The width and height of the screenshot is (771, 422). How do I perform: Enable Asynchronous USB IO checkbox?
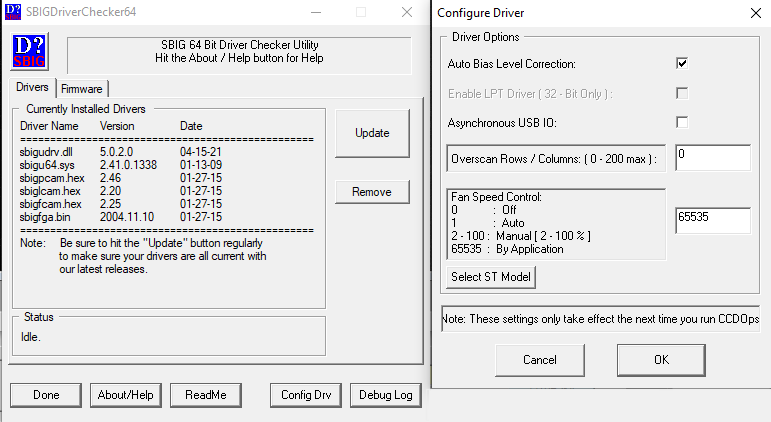pyautogui.click(x=682, y=122)
